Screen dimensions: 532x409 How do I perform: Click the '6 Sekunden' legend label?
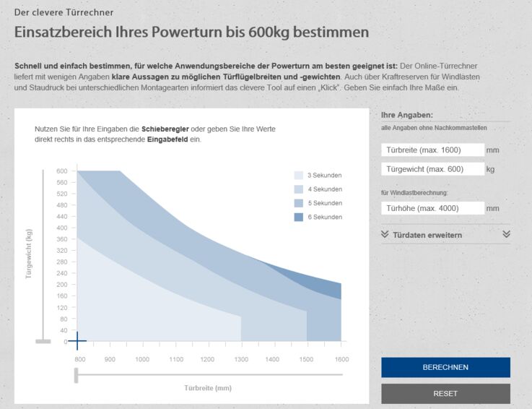(x=325, y=217)
